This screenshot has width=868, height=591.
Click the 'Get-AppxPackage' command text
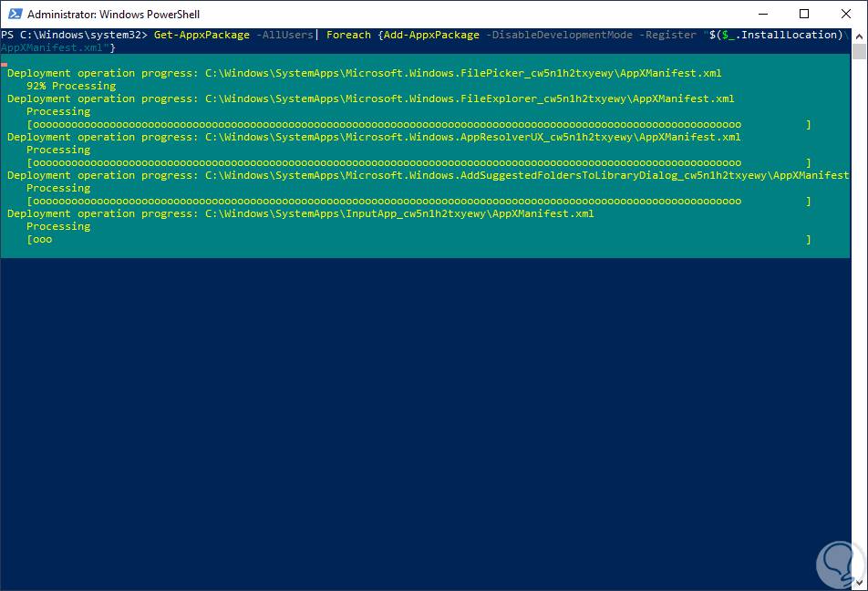[201, 35]
